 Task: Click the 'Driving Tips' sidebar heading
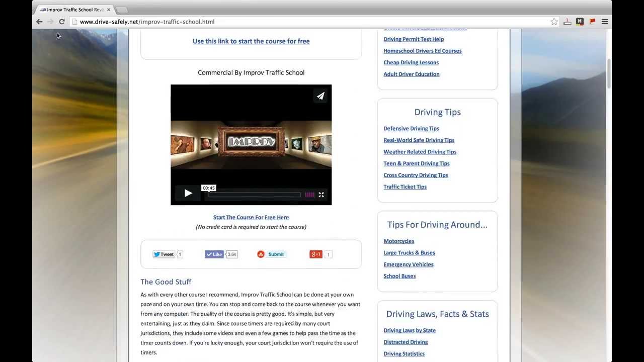(x=438, y=112)
